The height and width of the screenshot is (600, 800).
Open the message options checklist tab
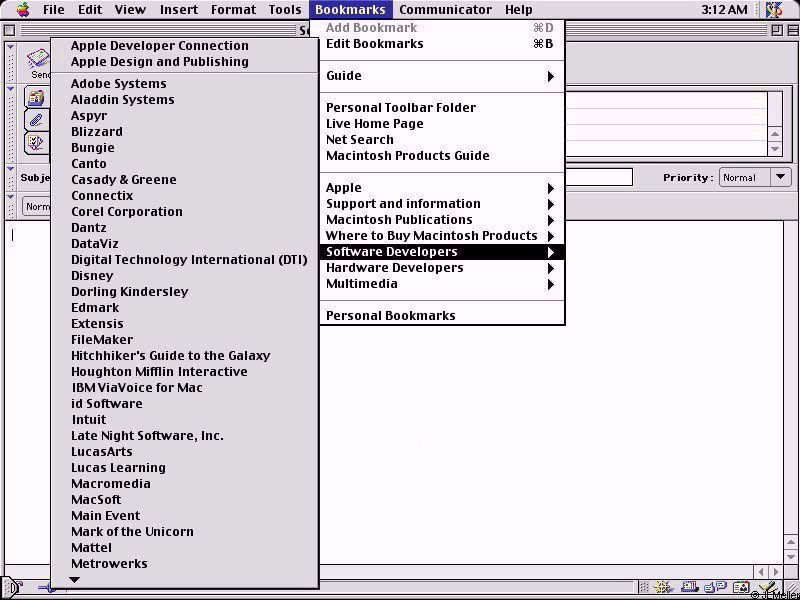(x=37, y=143)
